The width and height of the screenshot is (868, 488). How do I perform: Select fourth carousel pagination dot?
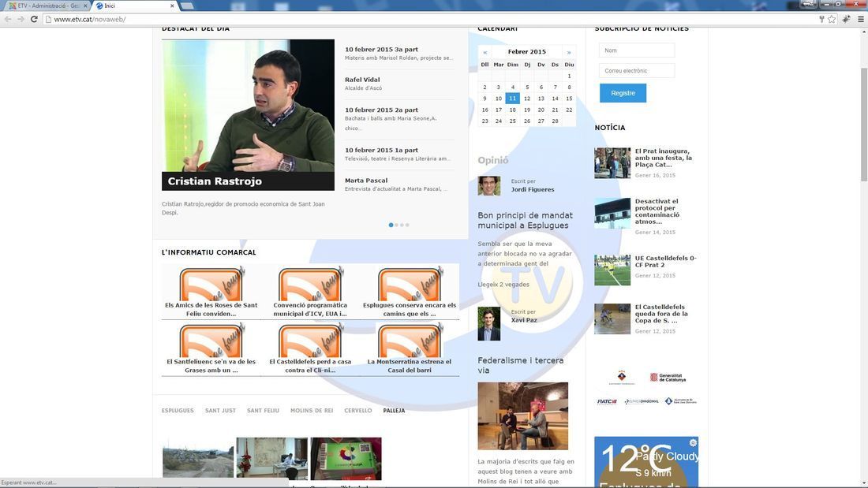coord(407,225)
